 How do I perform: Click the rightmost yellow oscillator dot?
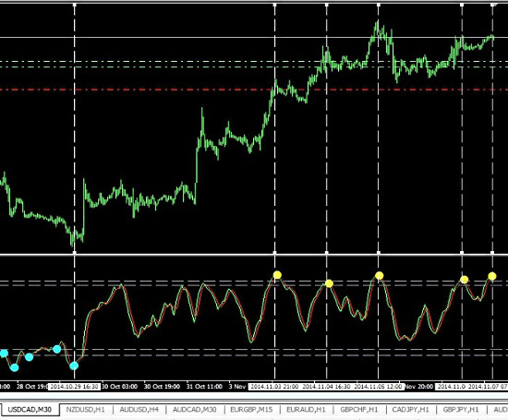pyautogui.click(x=492, y=276)
